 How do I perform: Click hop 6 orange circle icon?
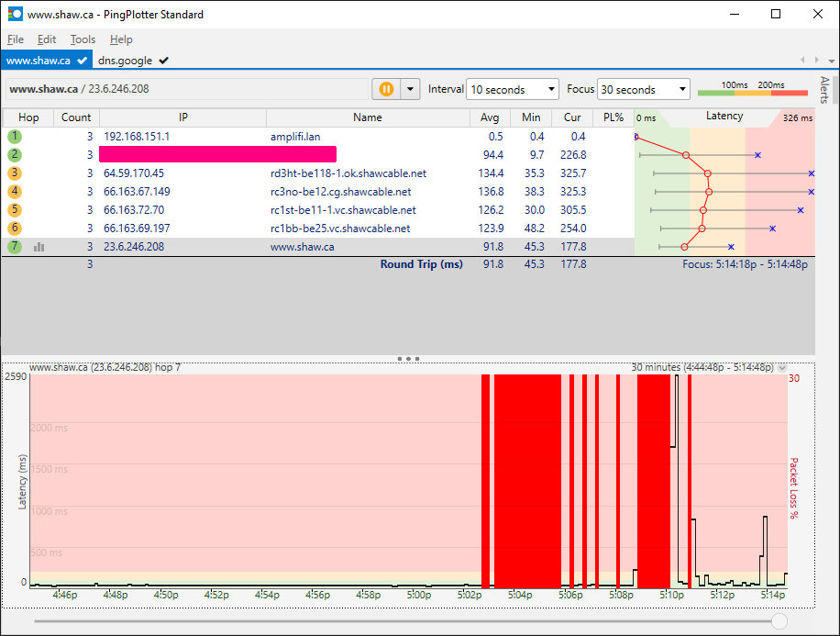click(15, 229)
